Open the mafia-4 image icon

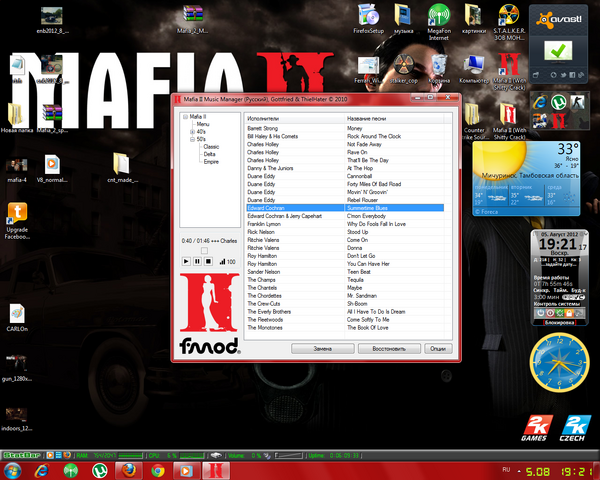coord(17,170)
